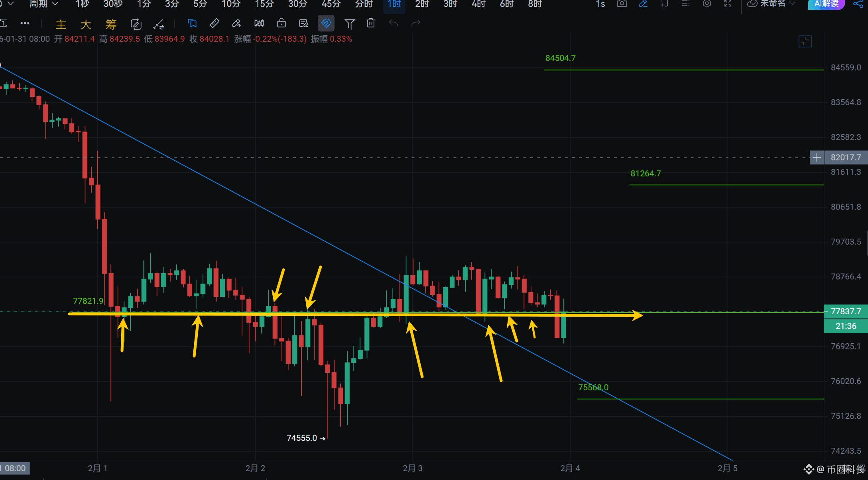The width and height of the screenshot is (868, 480).
Task: Open the filter funnel icon
Action: [x=349, y=24]
